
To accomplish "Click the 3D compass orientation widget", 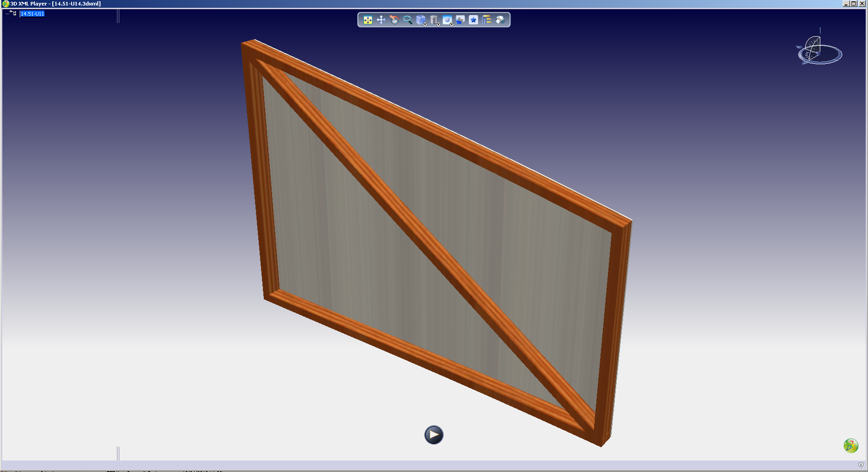I will [x=819, y=51].
